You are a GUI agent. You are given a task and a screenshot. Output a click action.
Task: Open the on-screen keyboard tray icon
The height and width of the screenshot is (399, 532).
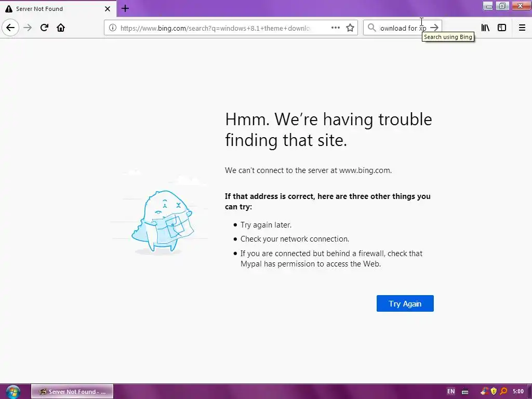pyautogui.click(x=465, y=392)
